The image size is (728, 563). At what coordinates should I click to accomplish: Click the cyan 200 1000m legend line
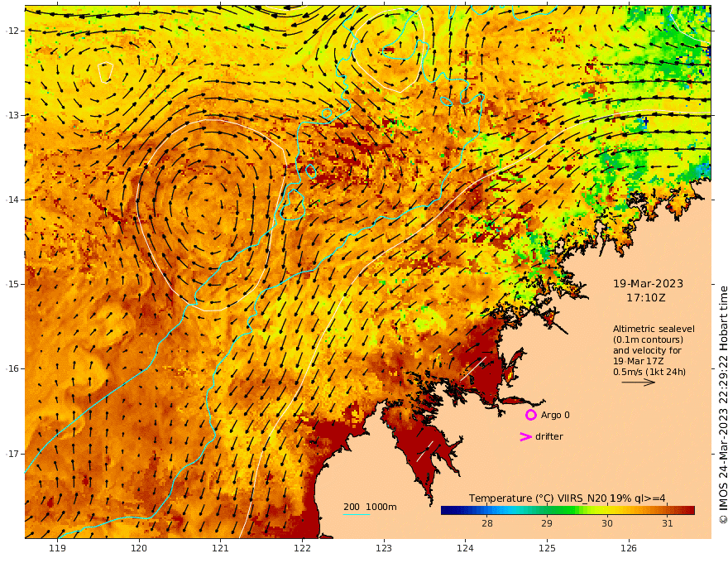357,514
